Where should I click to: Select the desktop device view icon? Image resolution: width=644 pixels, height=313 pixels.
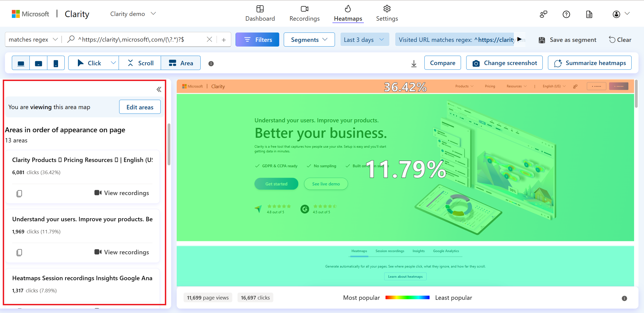point(21,63)
